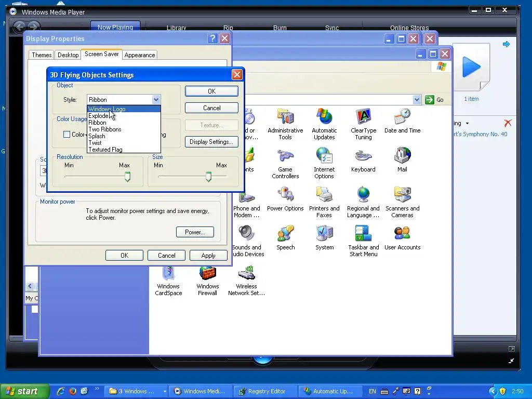Select Splash style option

124,136
